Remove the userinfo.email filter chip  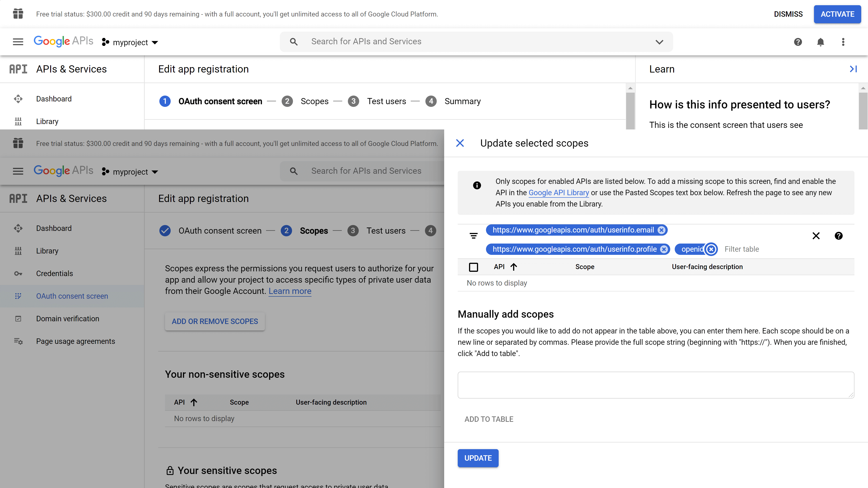[661, 230]
